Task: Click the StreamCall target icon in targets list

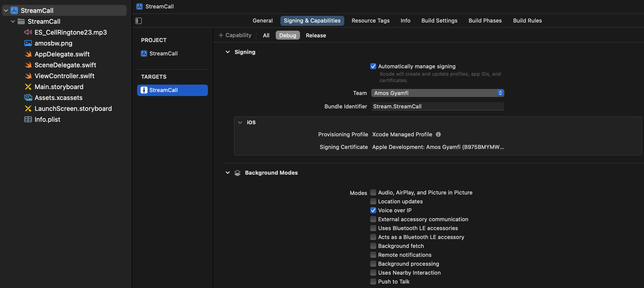Action: point(144,90)
